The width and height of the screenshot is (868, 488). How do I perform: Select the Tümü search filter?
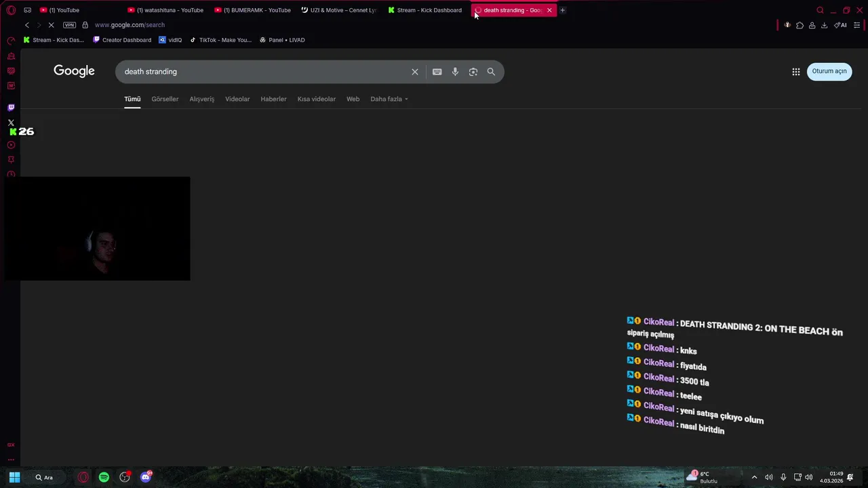[x=132, y=99]
